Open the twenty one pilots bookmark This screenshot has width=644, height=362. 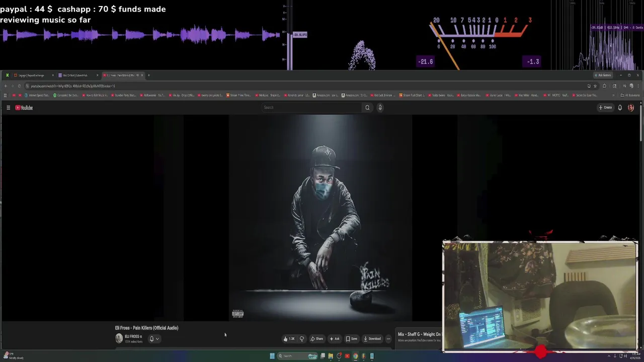(210, 95)
